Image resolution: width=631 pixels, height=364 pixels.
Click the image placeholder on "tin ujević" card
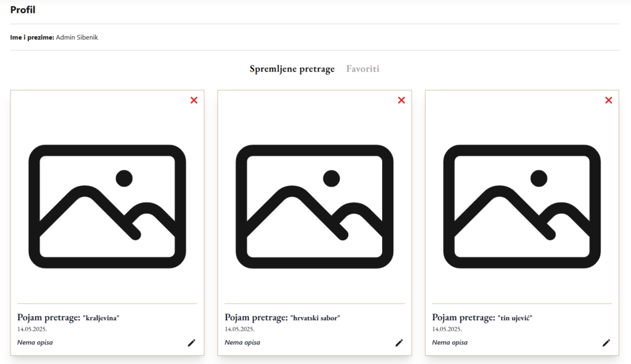(x=522, y=206)
